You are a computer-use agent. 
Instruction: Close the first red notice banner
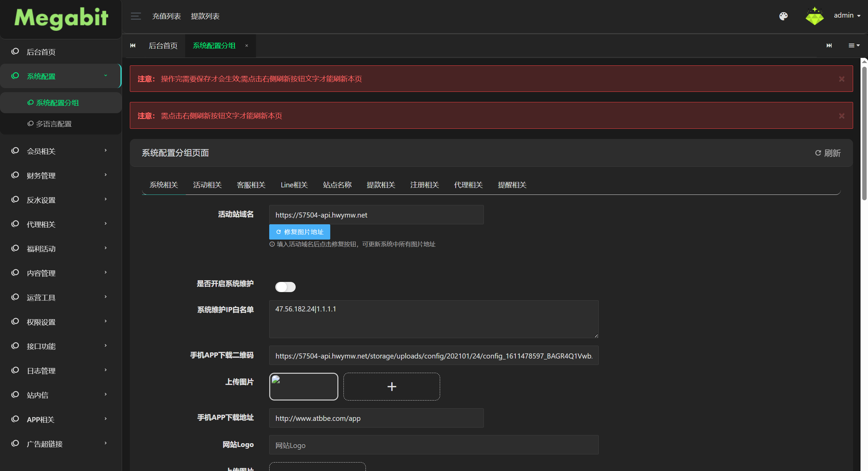click(x=842, y=79)
